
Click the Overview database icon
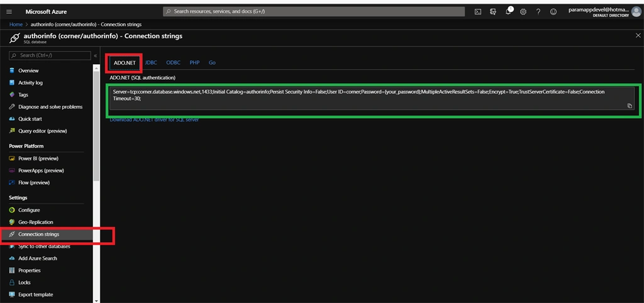(x=12, y=70)
